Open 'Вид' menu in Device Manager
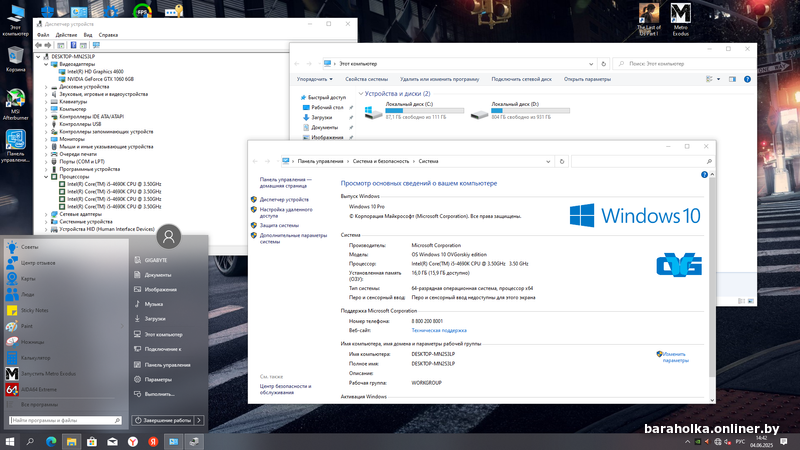Screen dimensions: 800x450 (x=88, y=35)
